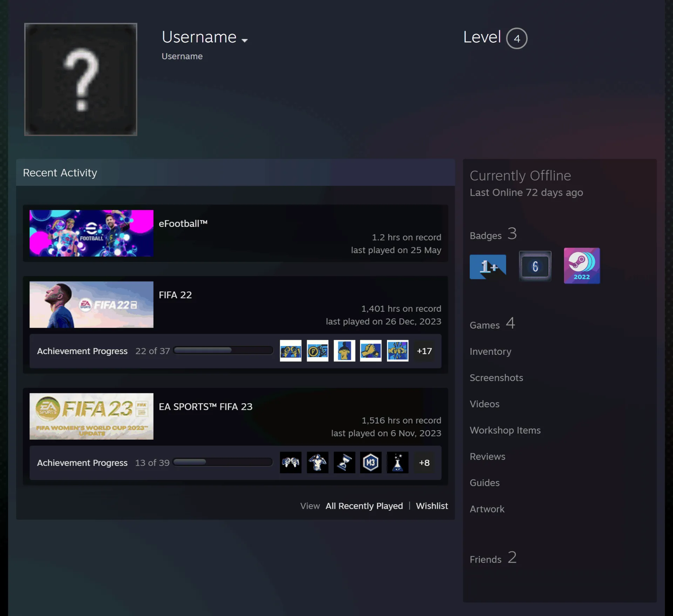Click second FIFA 22 achievement coin icon

318,351
